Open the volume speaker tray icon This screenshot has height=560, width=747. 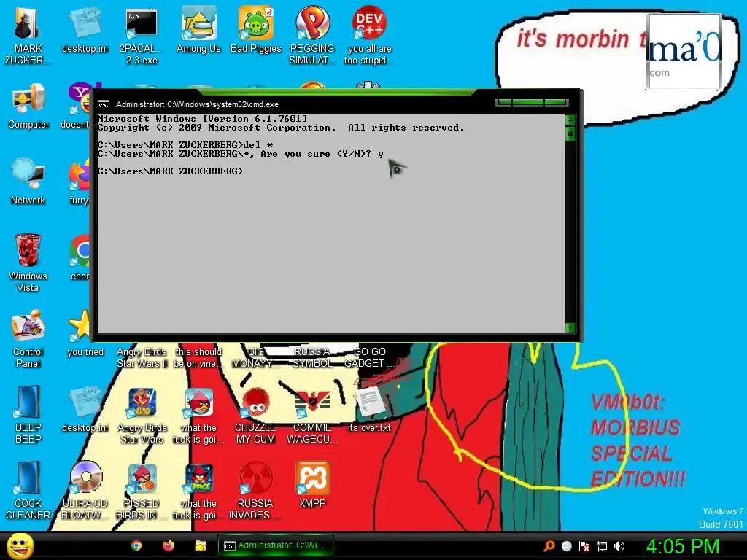tap(619, 546)
